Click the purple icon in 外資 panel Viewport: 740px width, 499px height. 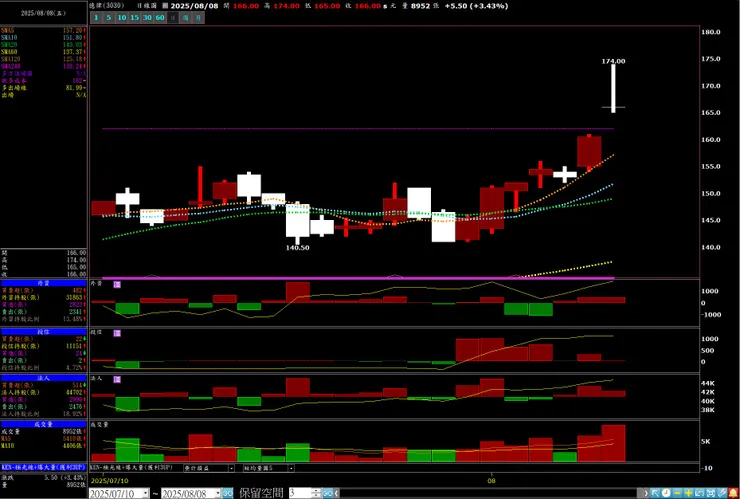(x=117, y=284)
